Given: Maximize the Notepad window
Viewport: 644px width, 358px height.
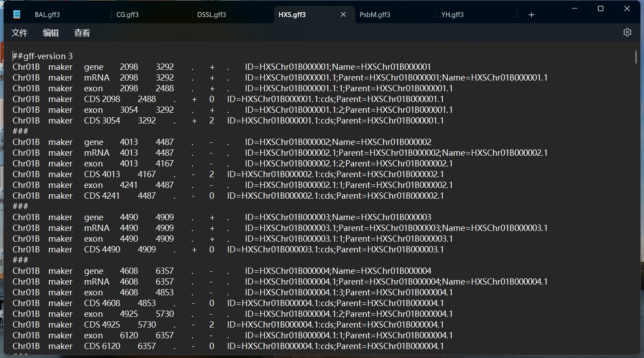Looking at the screenshot, I should pyautogui.click(x=601, y=9).
